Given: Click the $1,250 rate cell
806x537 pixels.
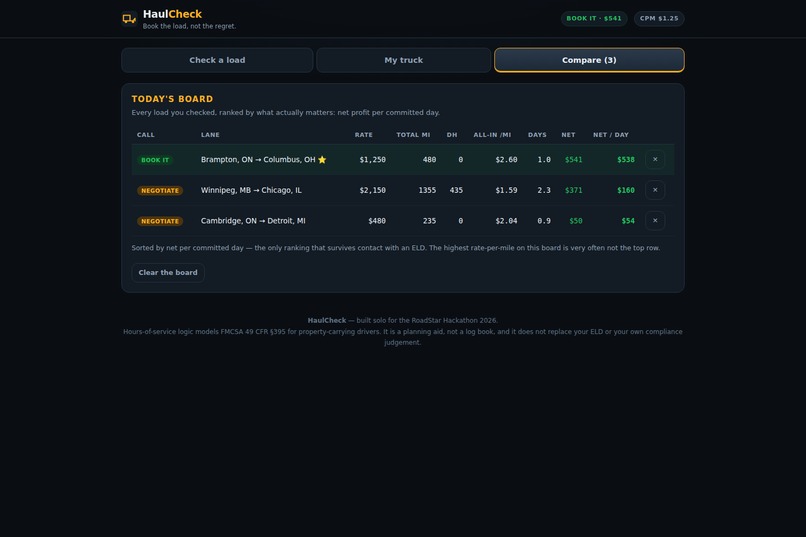Looking at the screenshot, I should (373, 160).
